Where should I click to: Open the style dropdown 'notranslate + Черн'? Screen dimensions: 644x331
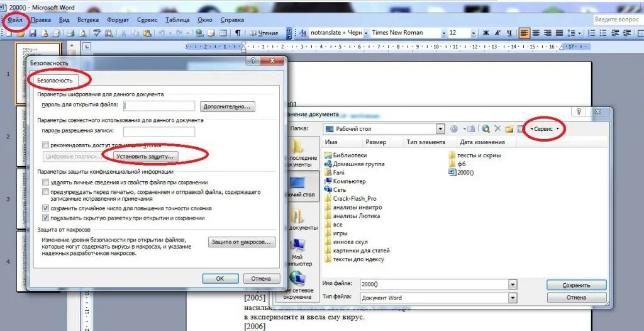tap(366, 33)
